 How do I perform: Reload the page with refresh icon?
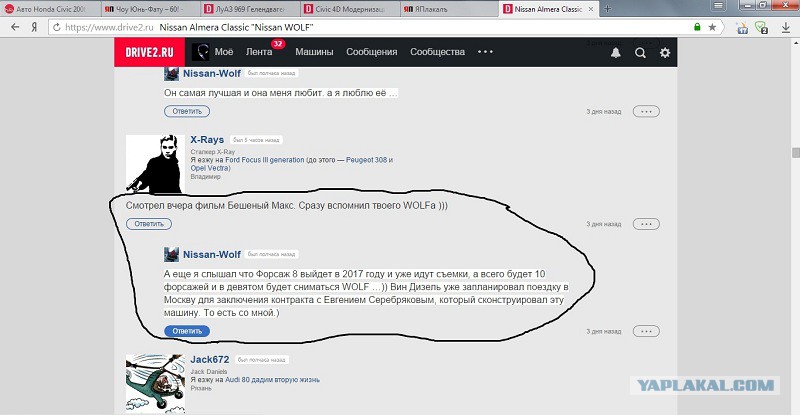click(x=57, y=27)
